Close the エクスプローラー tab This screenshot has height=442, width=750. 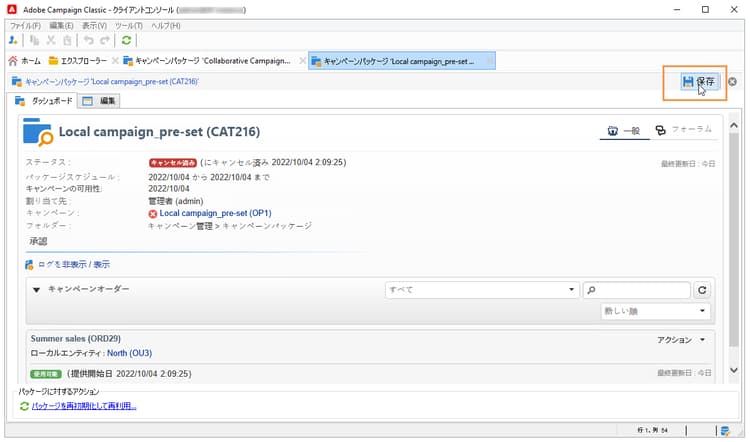(x=115, y=61)
